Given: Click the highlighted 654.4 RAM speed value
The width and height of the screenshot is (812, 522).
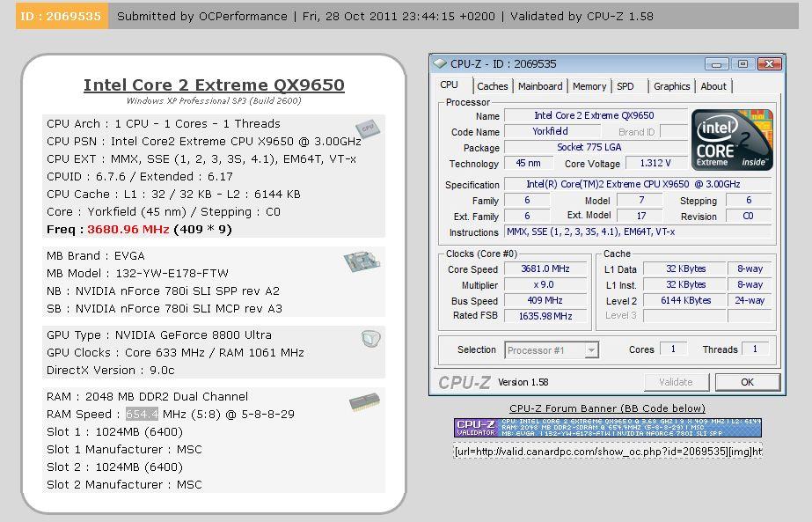Looking at the screenshot, I should click(x=142, y=415).
